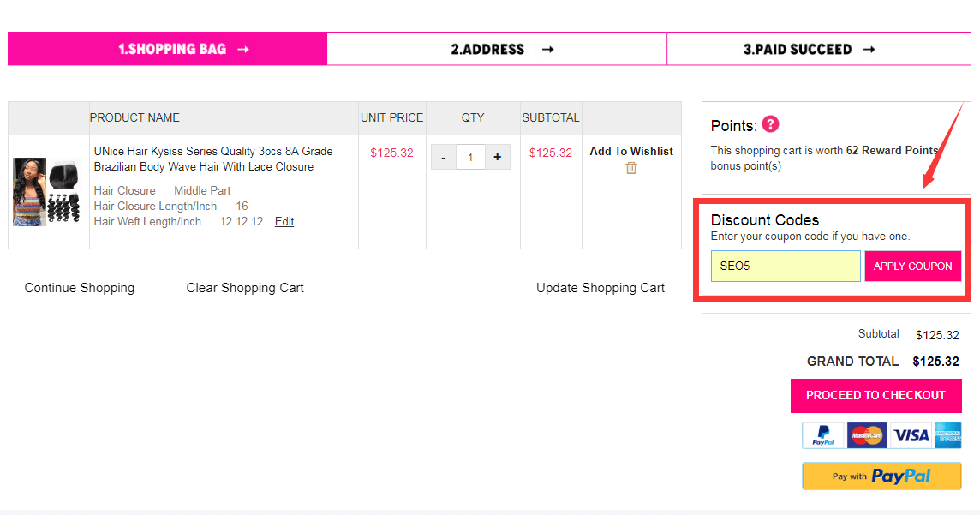The image size is (980, 515).
Task: Update Shopping Cart
Action: click(x=601, y=288)
